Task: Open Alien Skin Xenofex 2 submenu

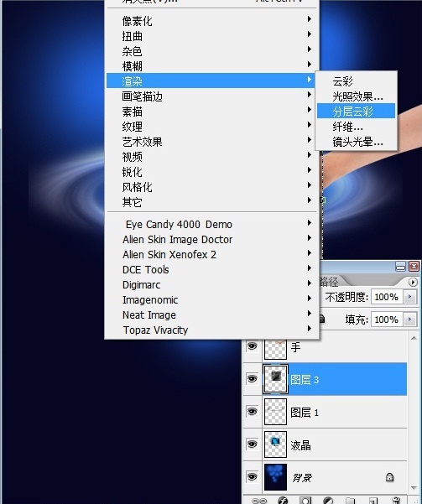Action: click(x=212, y=254)
